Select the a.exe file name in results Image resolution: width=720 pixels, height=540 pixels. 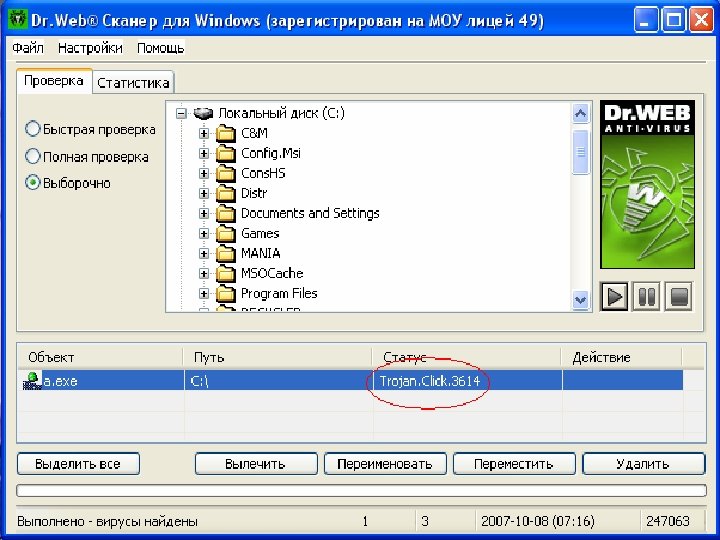coord(60,381)
